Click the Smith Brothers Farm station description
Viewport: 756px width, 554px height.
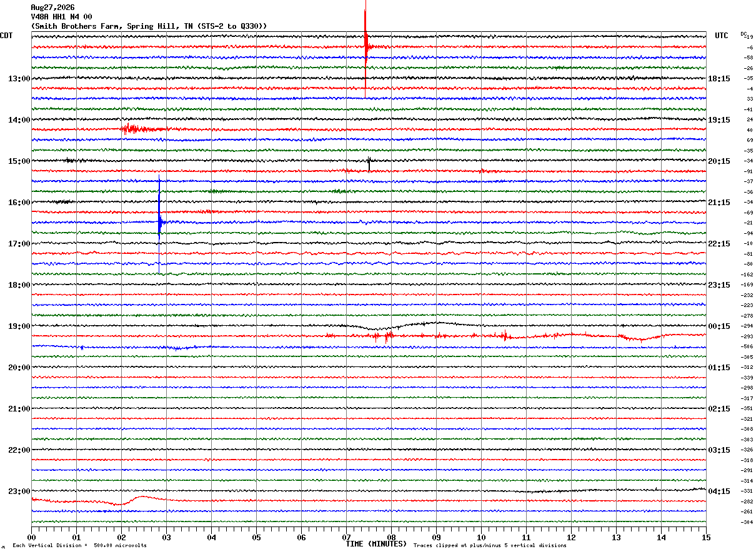tap(149, 26)
